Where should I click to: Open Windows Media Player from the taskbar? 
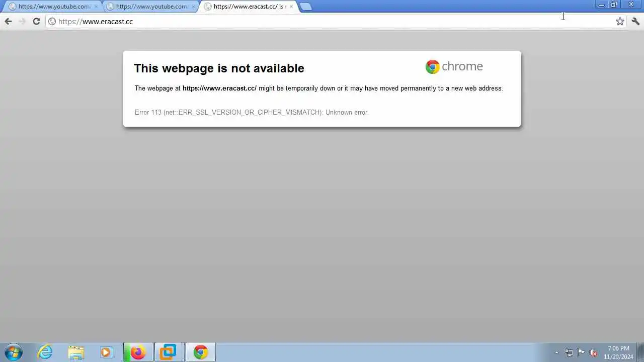coord(106,352)
